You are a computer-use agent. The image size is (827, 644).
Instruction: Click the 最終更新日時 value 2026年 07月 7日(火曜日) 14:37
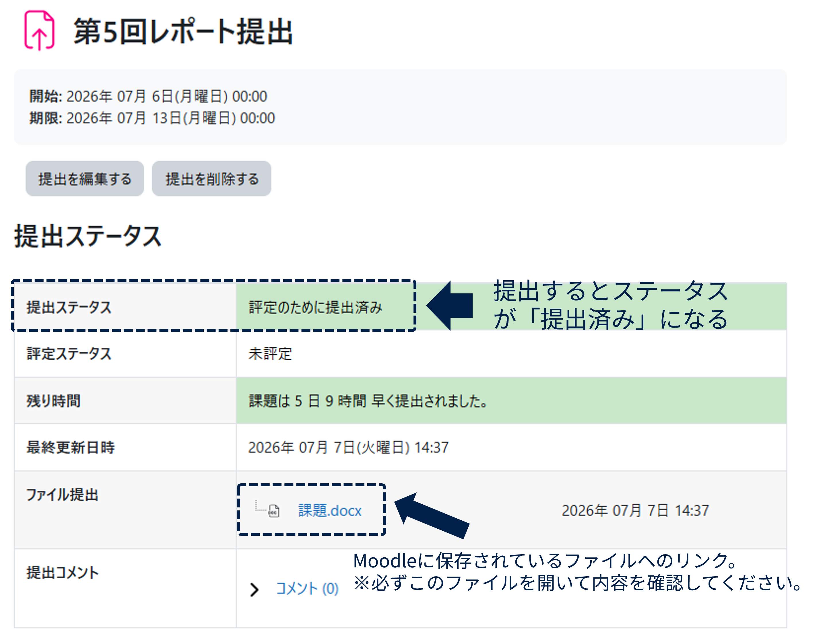click(x=348, y=448)
